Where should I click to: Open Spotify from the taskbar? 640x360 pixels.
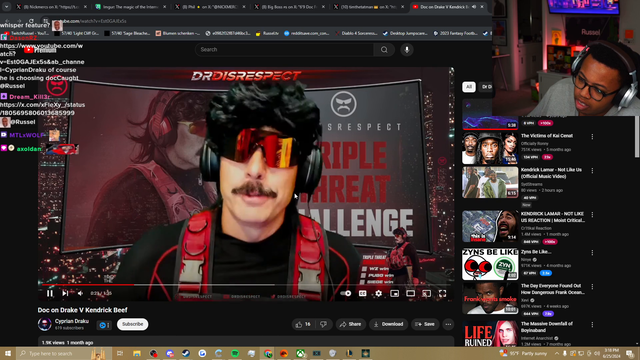[x=235, y=353]
